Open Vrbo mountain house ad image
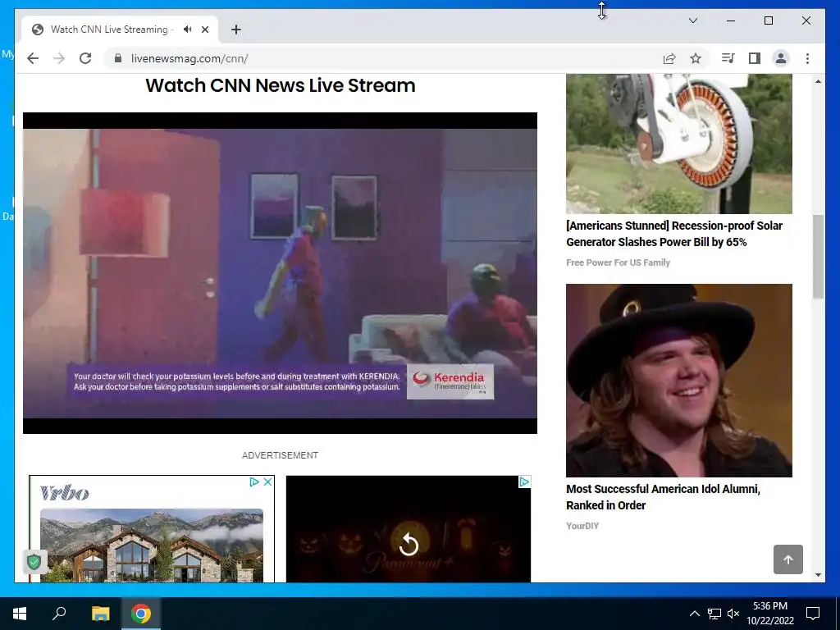Viewport: 840px width, 630px height. click(152, 546)
